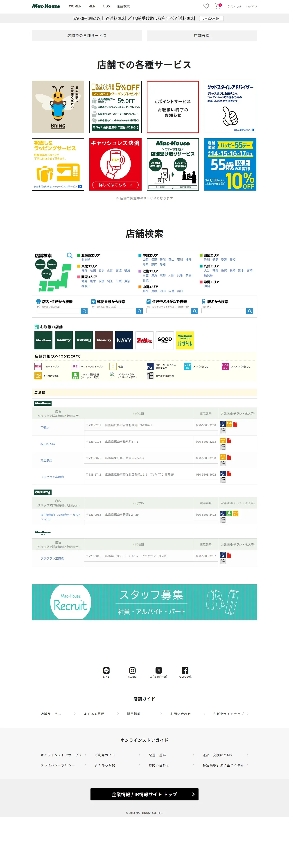Open the 特定商取引法に基づく表示 footer link
Image resolution: width=289 pixels, height=868 pixels.
coord(223,765)
